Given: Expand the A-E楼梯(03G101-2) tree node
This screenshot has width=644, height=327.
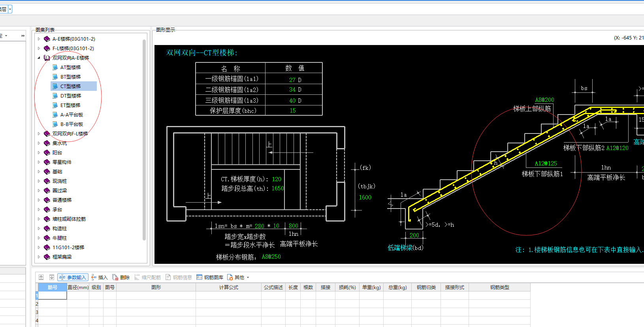Looking at the screenshot, I should [39, 39].
